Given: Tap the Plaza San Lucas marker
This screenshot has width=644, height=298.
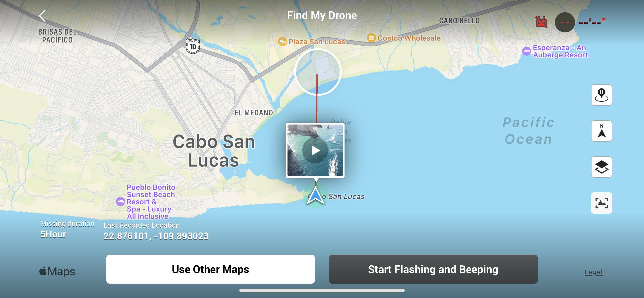Looking at the screenshot, I should coord(282,41).
